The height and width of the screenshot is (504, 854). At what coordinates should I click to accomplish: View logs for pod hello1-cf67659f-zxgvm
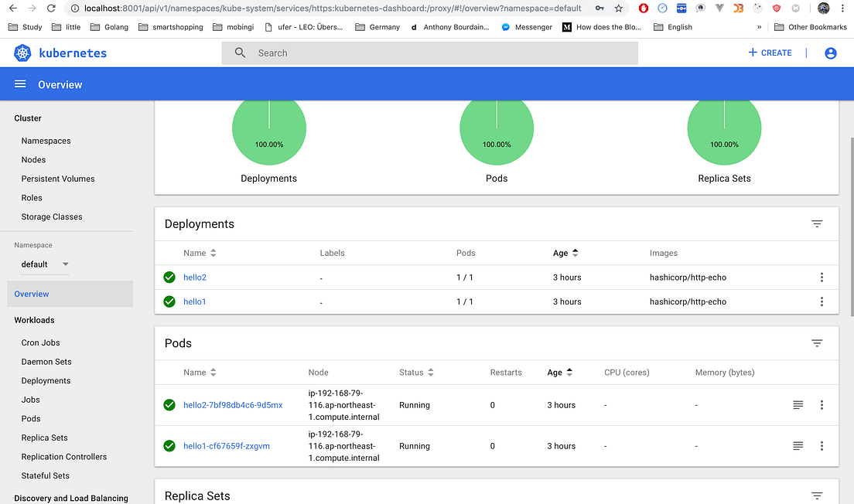click(x=798, y=445)
